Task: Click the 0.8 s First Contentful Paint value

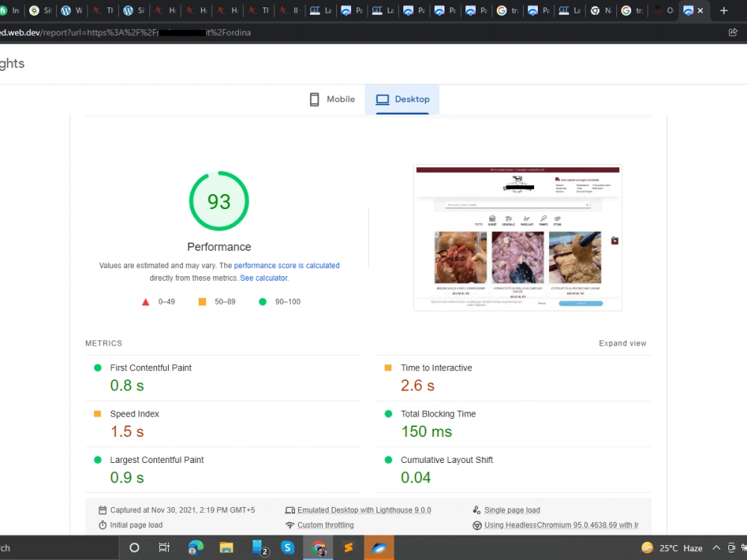Action: point(127,385)
